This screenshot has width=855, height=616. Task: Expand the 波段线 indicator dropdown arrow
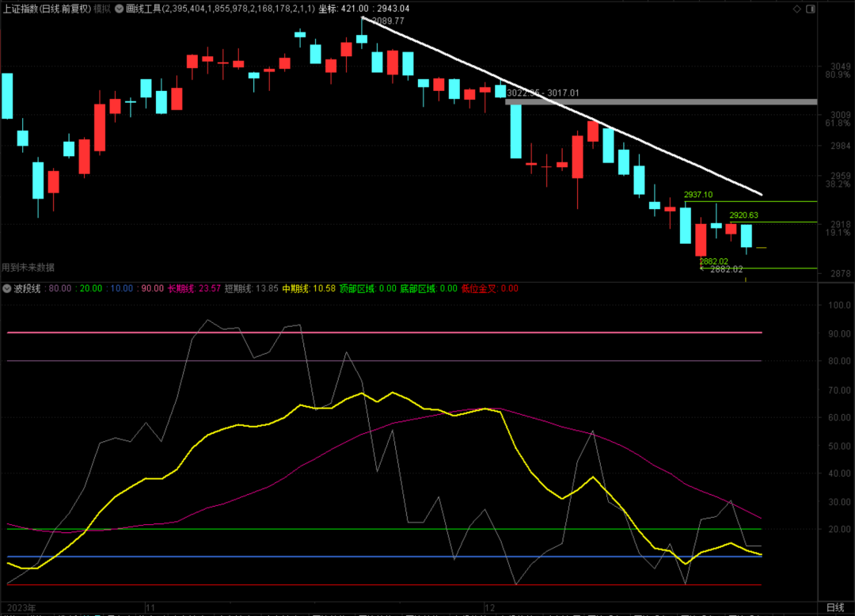click(x=7, y=288)
